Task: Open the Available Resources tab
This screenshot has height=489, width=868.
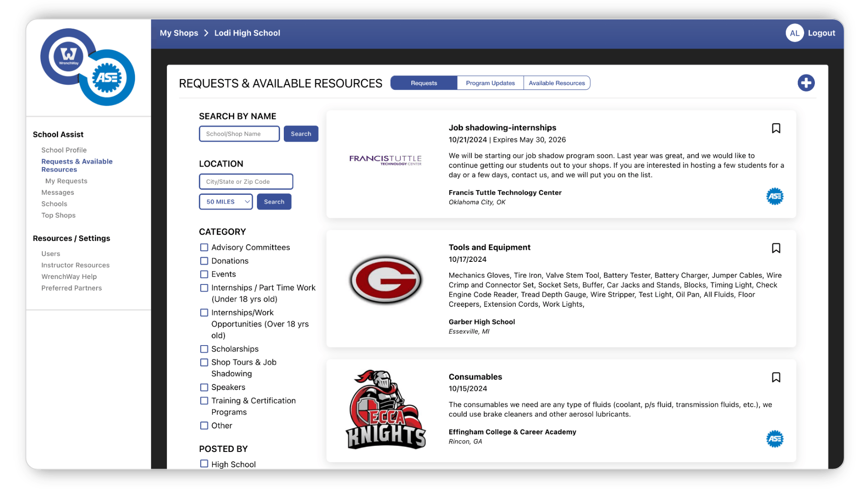Action: point(556,83)
